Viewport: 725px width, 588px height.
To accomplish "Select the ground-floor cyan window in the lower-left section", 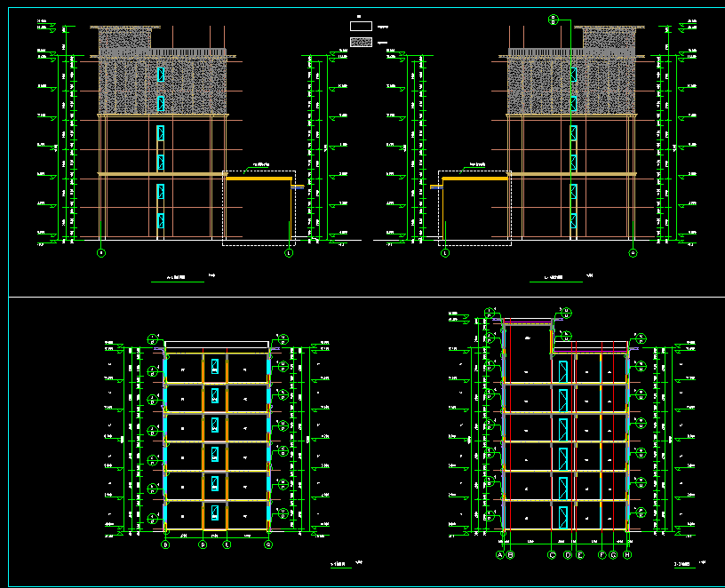I will [214, 514].
